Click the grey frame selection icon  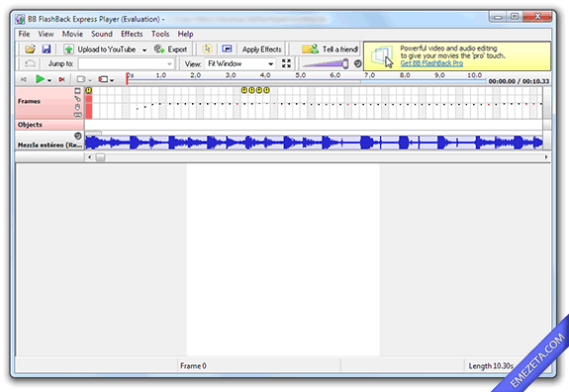point(81,79)
